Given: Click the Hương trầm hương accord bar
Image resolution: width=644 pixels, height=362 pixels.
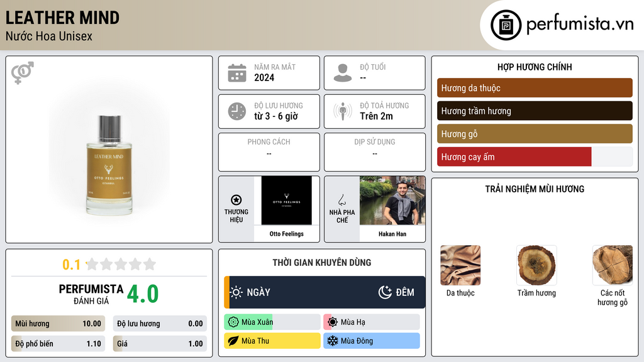Looking at the screenshot, I should tap(535, 111).
